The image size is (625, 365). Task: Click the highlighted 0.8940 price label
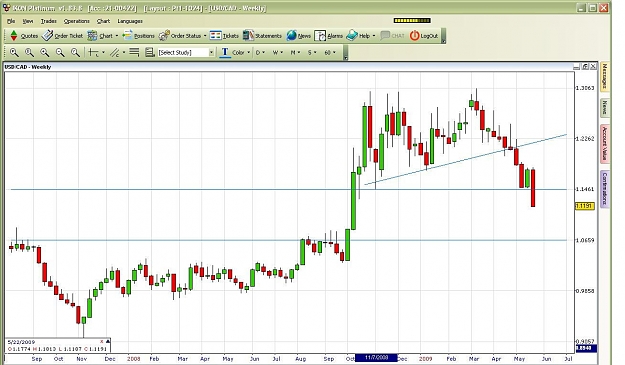[586, 348]
